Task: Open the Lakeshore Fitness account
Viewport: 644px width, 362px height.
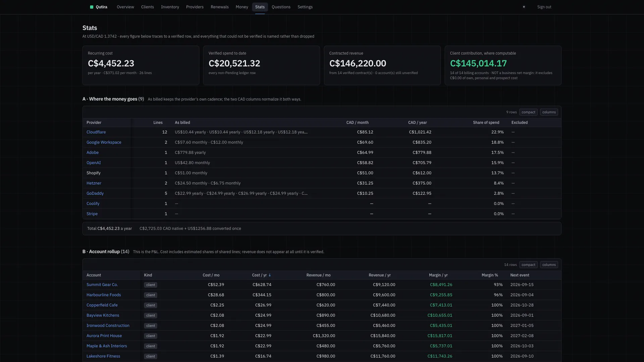Action: [103, 356]
